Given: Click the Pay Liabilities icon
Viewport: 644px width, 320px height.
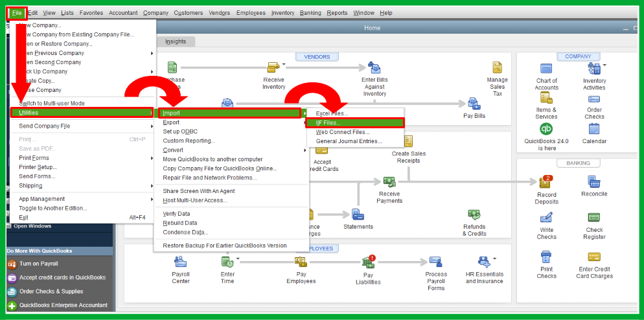Looking at the screenshot, I should tap(368, 261).
